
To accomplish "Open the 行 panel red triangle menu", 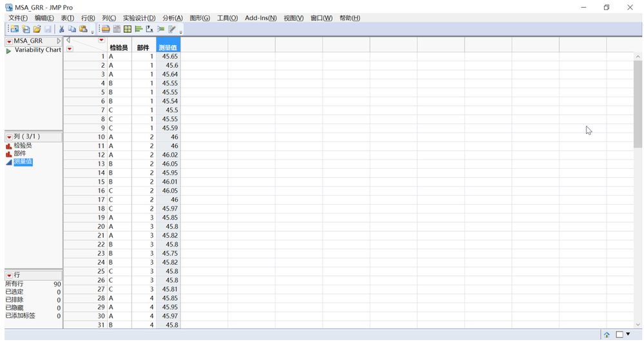I will tap(9, 275).
